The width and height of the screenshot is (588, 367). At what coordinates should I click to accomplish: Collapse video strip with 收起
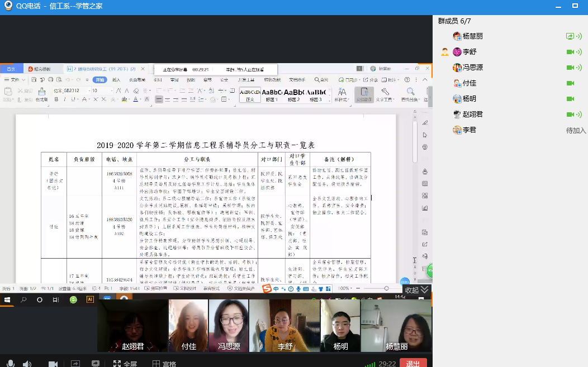point(416,290)
